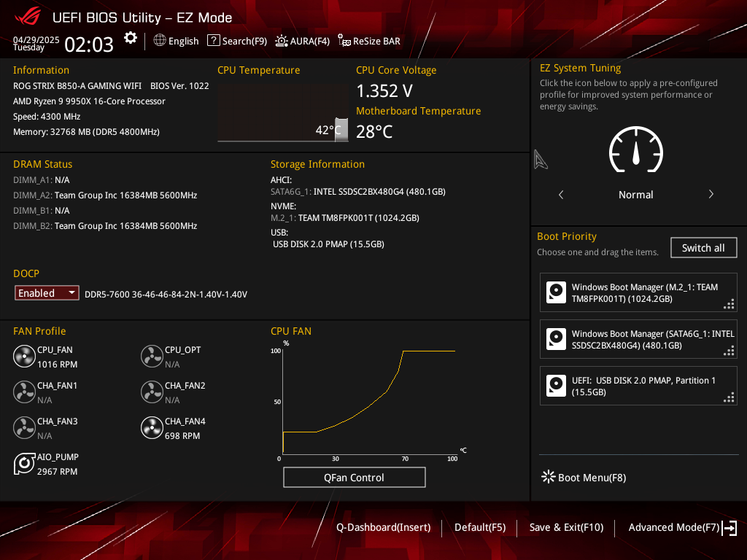Click the AURA(F4) lighting icon

click(282, 41)
